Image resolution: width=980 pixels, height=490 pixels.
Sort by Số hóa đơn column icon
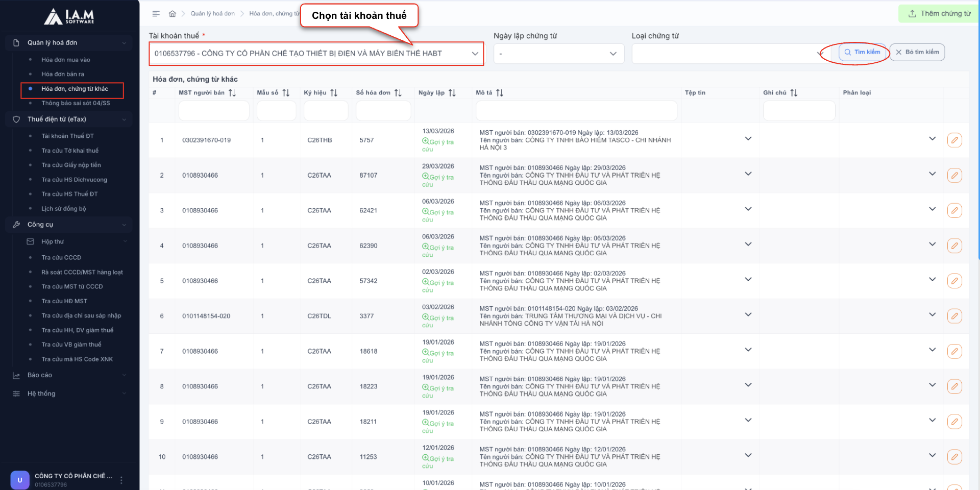tap(398, 93)
